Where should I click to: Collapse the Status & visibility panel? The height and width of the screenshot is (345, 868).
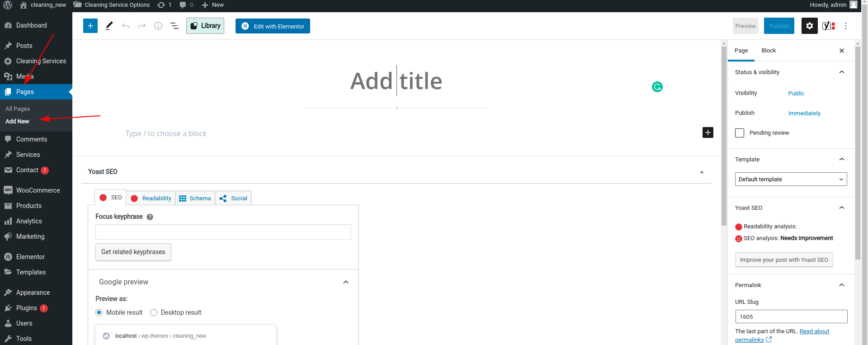[x=841, y=72]
